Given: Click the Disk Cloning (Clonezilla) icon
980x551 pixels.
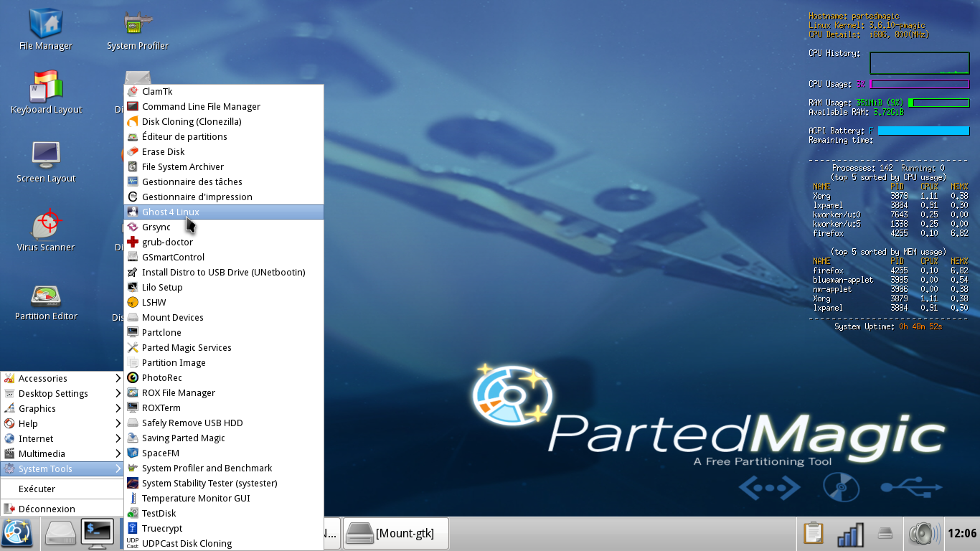Looking at the screenshot, I should pos(133,121).
